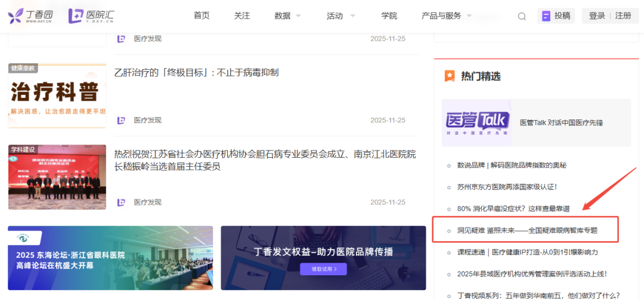Click the 健康宣教 tag on thumbnail
The height and width of the screenshot is (301, 644).
[x=23, y=68]
